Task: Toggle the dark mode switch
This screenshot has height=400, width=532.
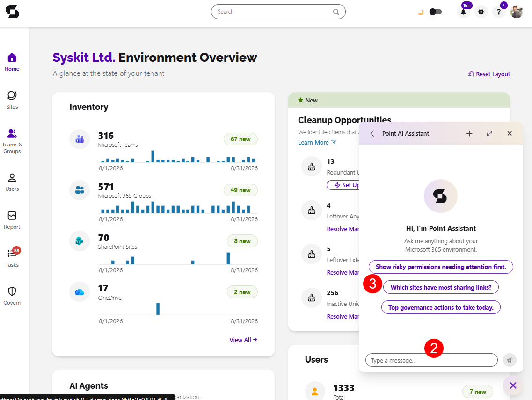Action: click(x=435, y=12)
